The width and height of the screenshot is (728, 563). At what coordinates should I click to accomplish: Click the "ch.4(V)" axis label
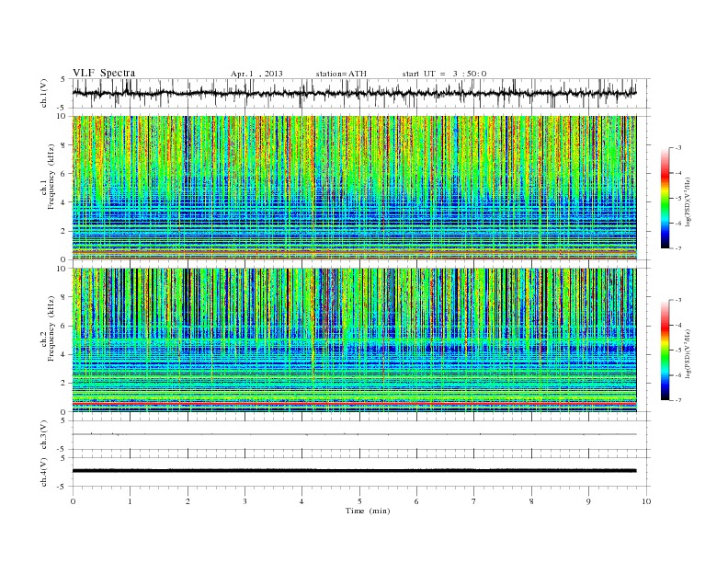click(44, 472)
